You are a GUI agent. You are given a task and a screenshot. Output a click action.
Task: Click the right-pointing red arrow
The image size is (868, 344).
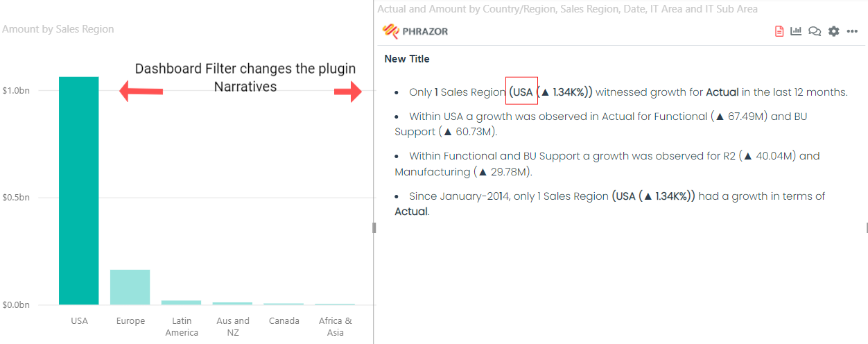point(348,92)
